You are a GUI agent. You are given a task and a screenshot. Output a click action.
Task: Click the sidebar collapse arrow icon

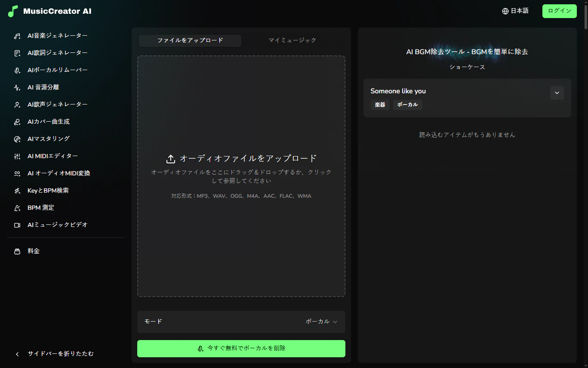(x=17, y=354)
